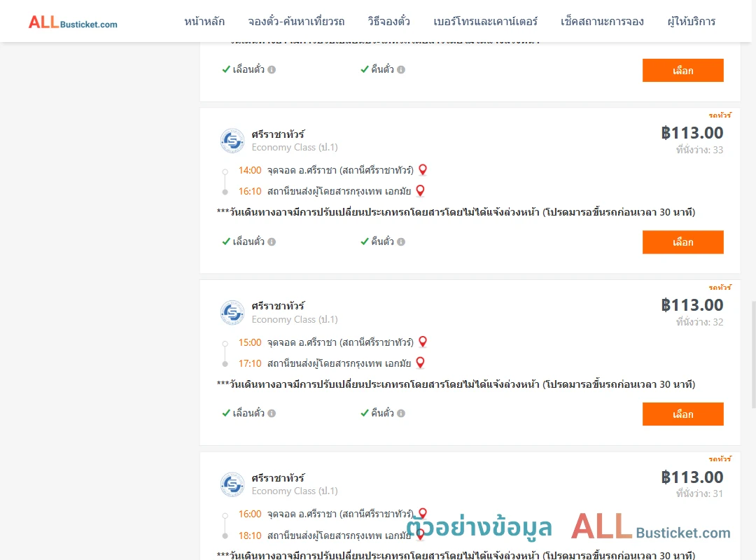Select the 15:00 trip with เลือก
Screen dimensions: 756x560
(682, 414)
